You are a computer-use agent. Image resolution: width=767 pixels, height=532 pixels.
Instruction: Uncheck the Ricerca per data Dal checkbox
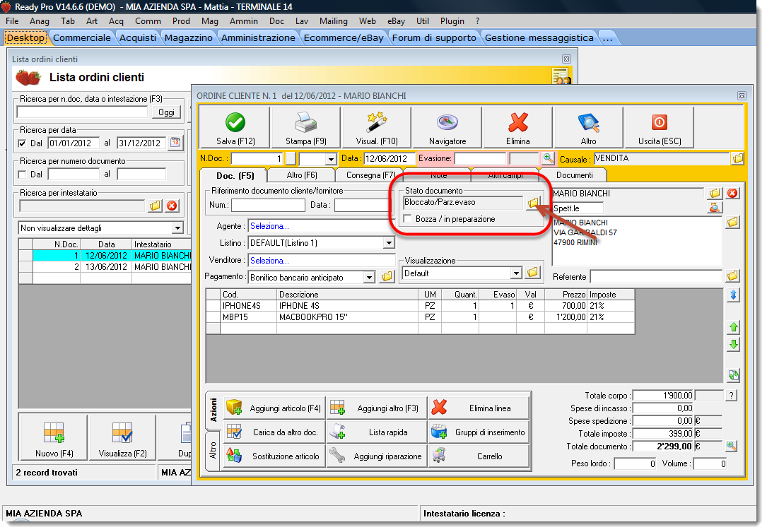click(22, 143)
